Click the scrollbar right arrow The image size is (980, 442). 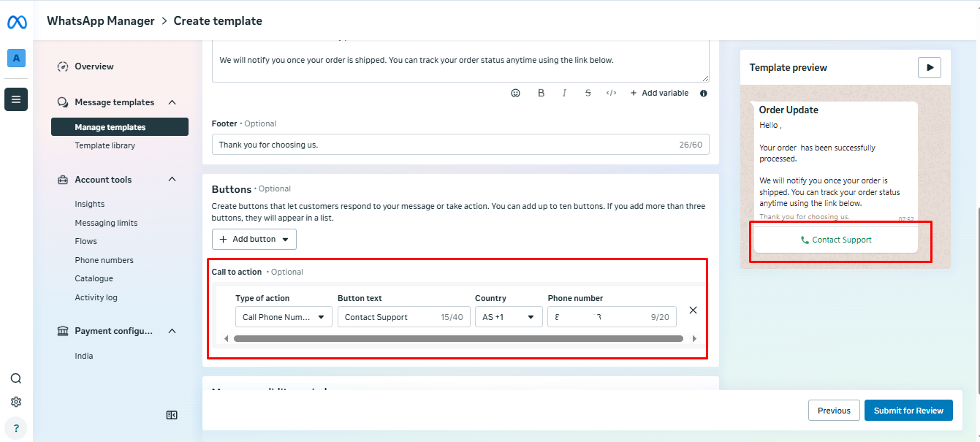point(694,338)
